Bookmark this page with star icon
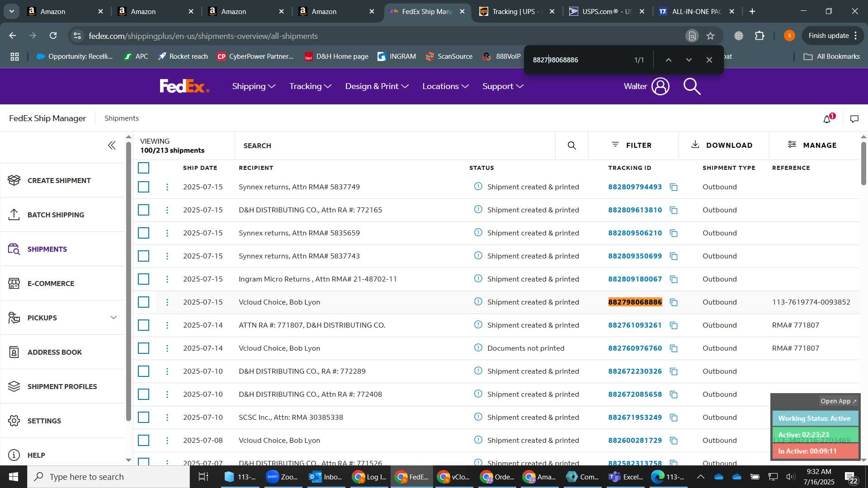Screen dimensions: 868x488 coord(711,36)
